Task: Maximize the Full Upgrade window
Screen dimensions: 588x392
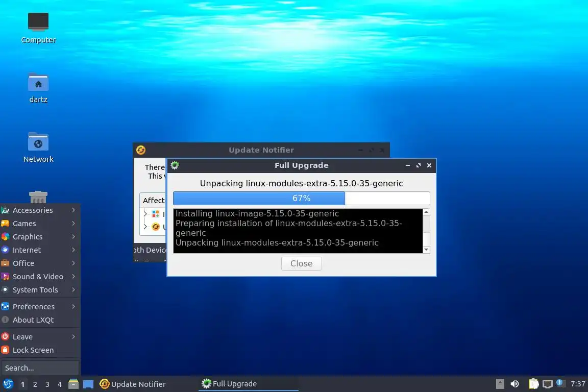Action: tap(419, 165)
